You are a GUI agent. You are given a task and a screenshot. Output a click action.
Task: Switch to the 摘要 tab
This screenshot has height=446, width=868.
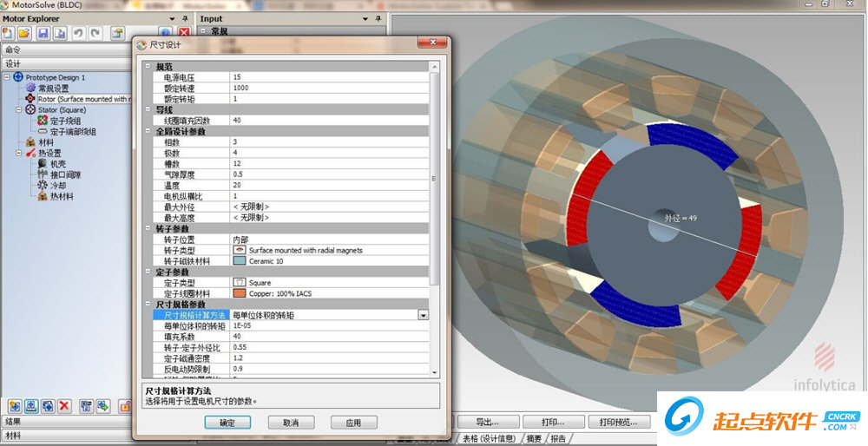pos(534,438)
